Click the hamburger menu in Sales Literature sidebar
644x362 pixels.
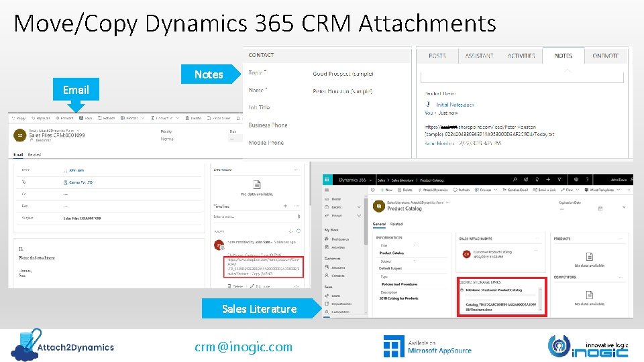click(327, 190)
